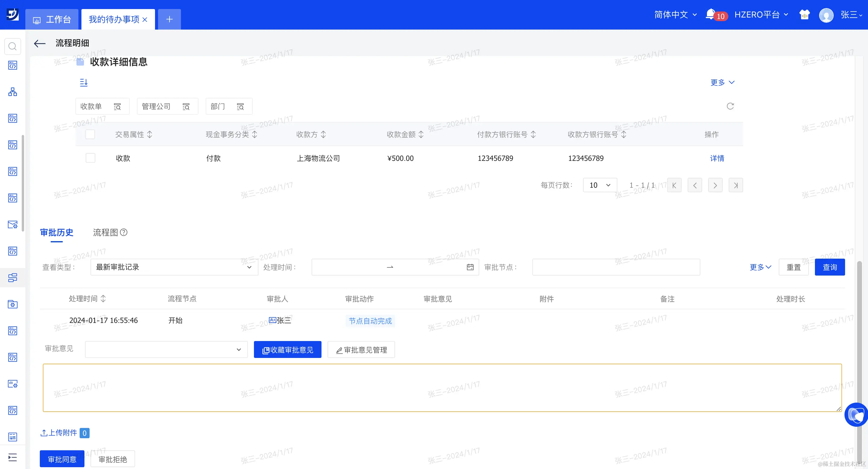Click the notification bell icon

click(710, 14)
